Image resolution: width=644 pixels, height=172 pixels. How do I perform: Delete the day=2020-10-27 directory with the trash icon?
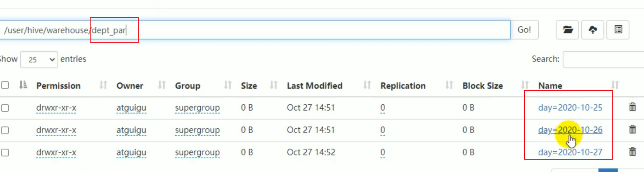tap(632, 152)
